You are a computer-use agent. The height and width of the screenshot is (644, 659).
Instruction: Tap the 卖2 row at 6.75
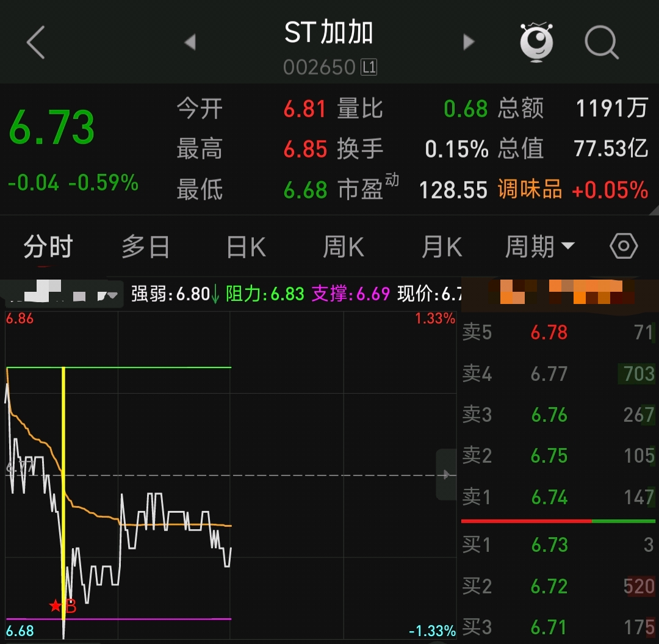(x=558, y=455)
